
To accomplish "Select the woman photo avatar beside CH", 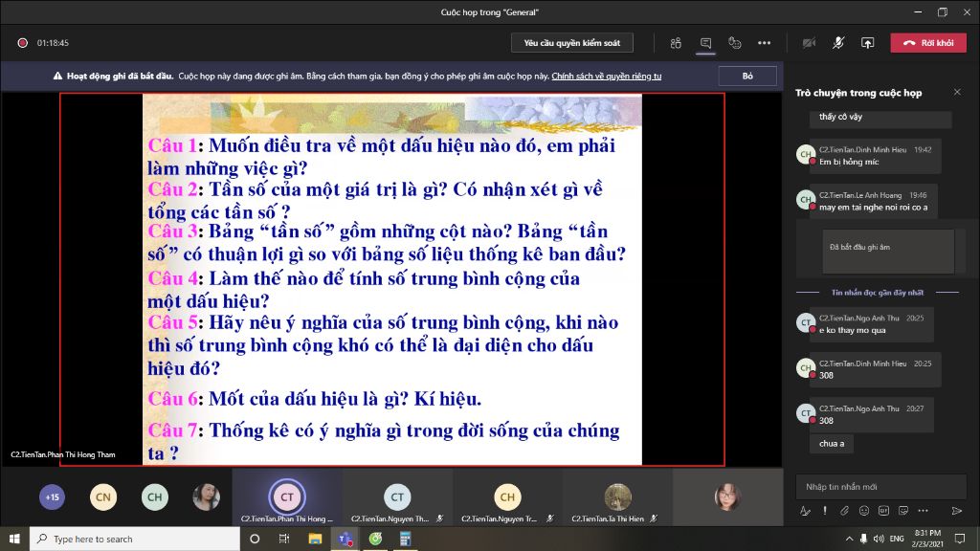I will pyautogui.click(x=206, y=497).
